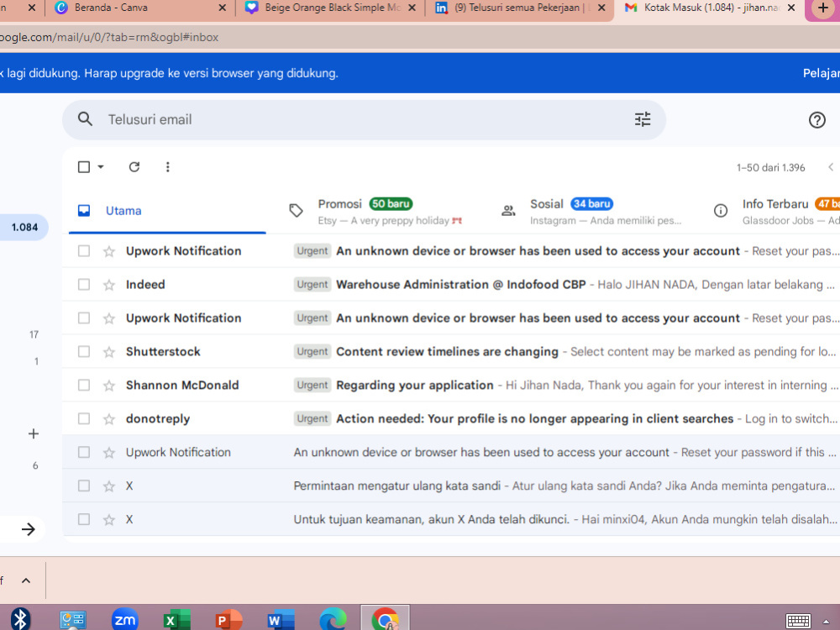
Task: Open the help question mark icon
Action: [x=816, y=119]
